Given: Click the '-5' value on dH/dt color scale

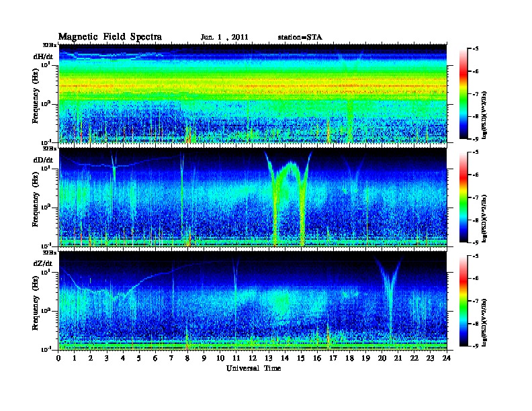Looking at the screenshot, I should coord(476,49).
